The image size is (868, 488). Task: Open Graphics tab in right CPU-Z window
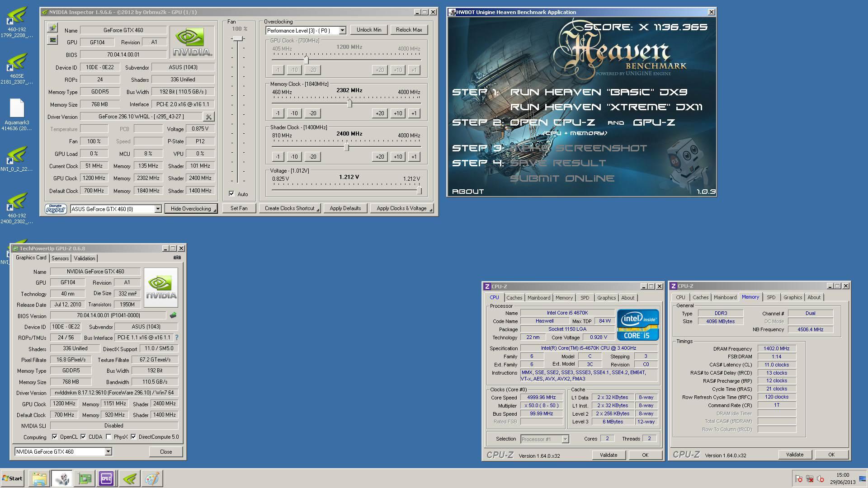click(793, 297)
